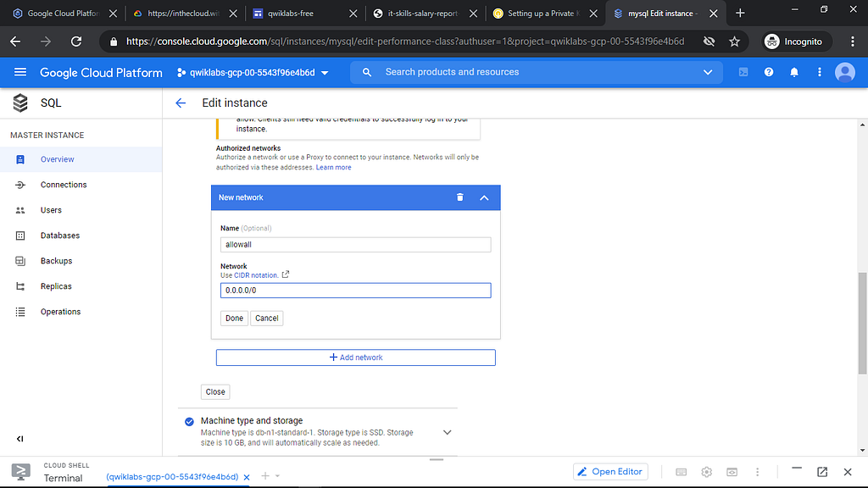Open the help question mark menu

point(769,73)
